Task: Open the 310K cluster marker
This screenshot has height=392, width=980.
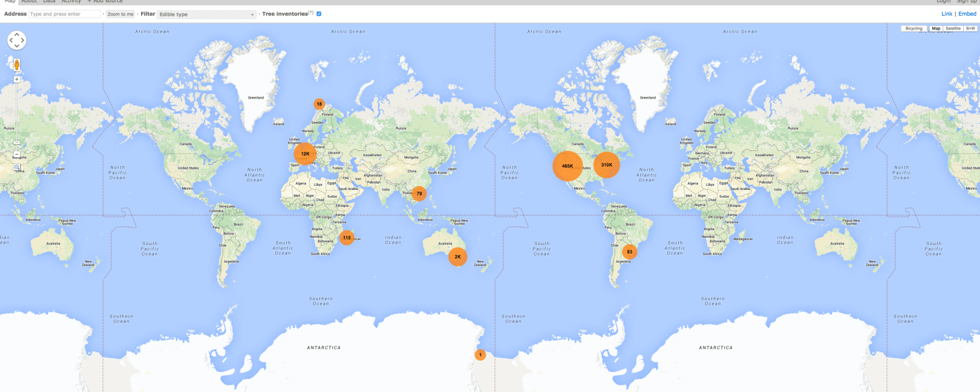Action: point(606,165)
